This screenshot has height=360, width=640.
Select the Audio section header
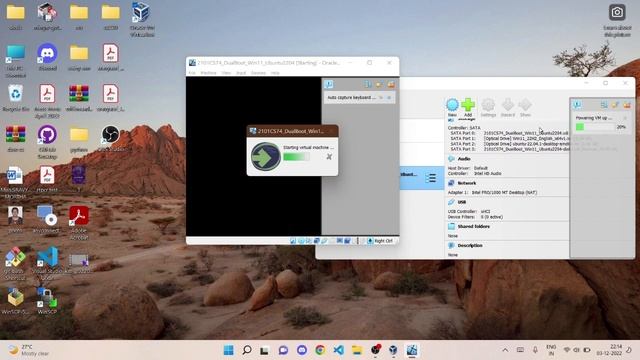(x=464, y=159)
